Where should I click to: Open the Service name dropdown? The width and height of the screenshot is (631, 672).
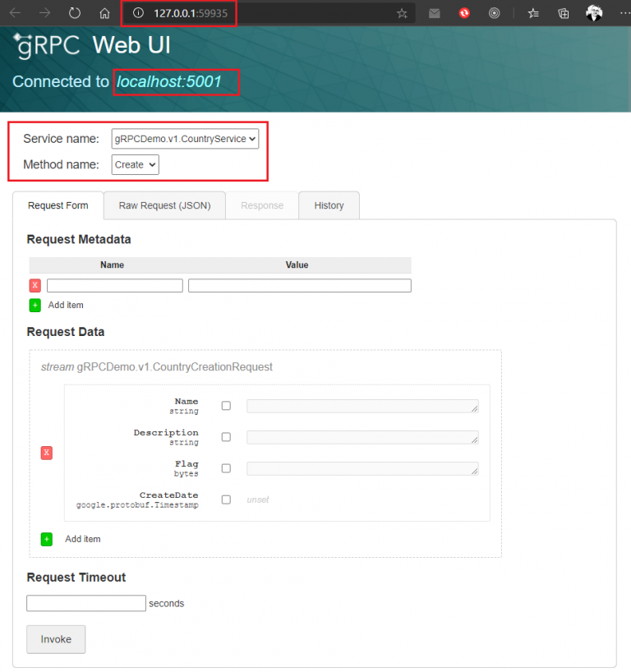(x=185, y=139)
